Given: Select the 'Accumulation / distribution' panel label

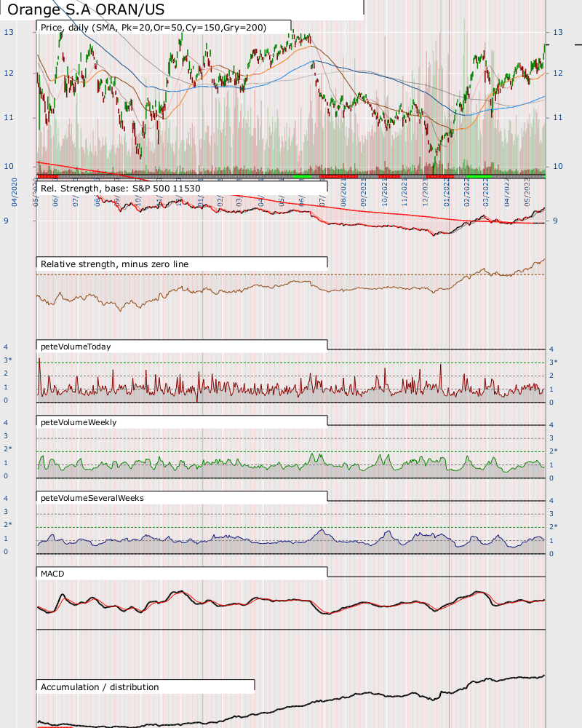Looking at the screenshot, I should click(100, 687).
